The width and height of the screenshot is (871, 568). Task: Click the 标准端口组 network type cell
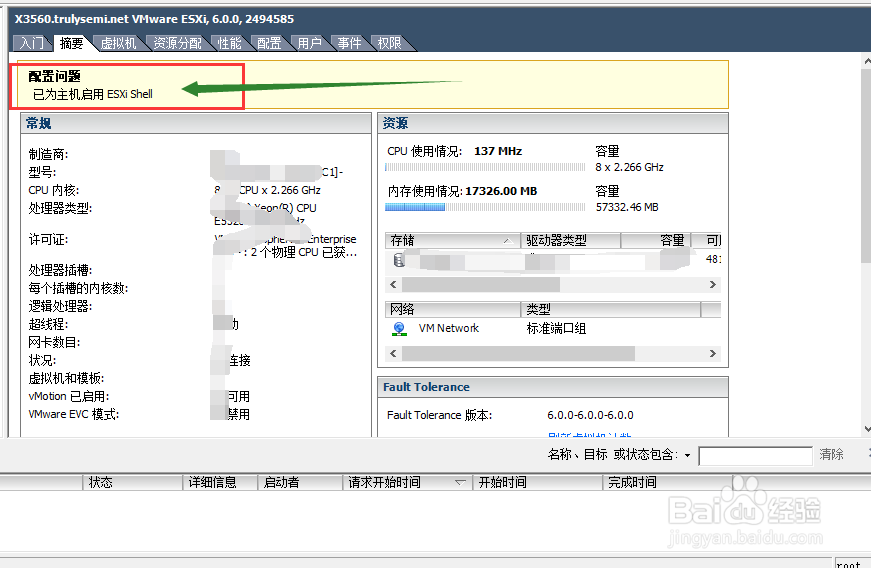coord(556,329)
